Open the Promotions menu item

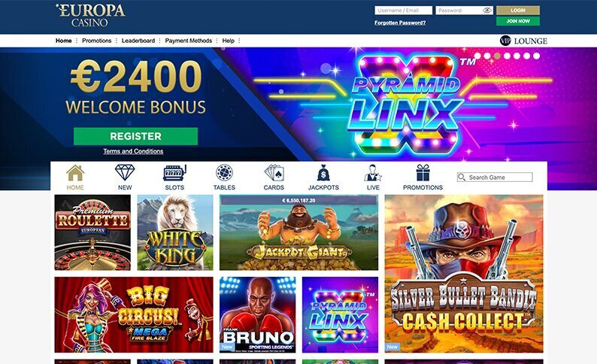tap(97, 41)
